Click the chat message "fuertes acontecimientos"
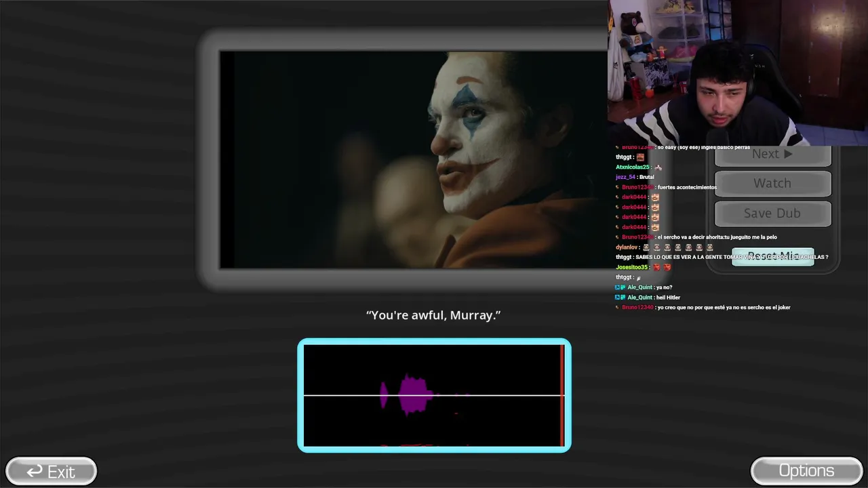 (687, 187)
